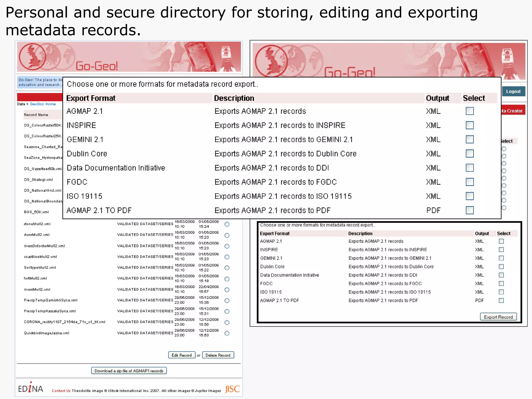Click 'Exports AGMAP 2.1 records to FGDC' in large table
The width and height of the screenshot is (532, 399).
click(x=276, y=182)
